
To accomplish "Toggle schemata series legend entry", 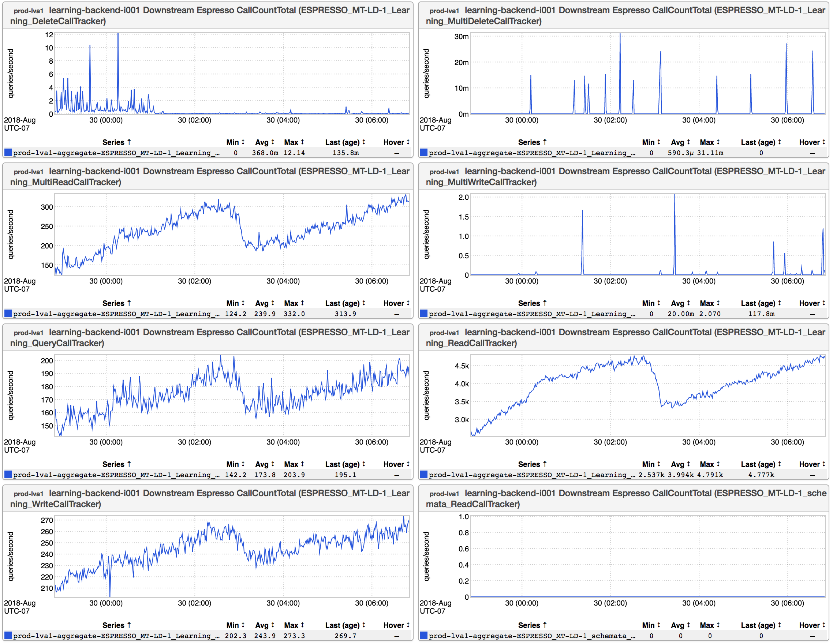I will pyautogui.click(x=532, y=636).
